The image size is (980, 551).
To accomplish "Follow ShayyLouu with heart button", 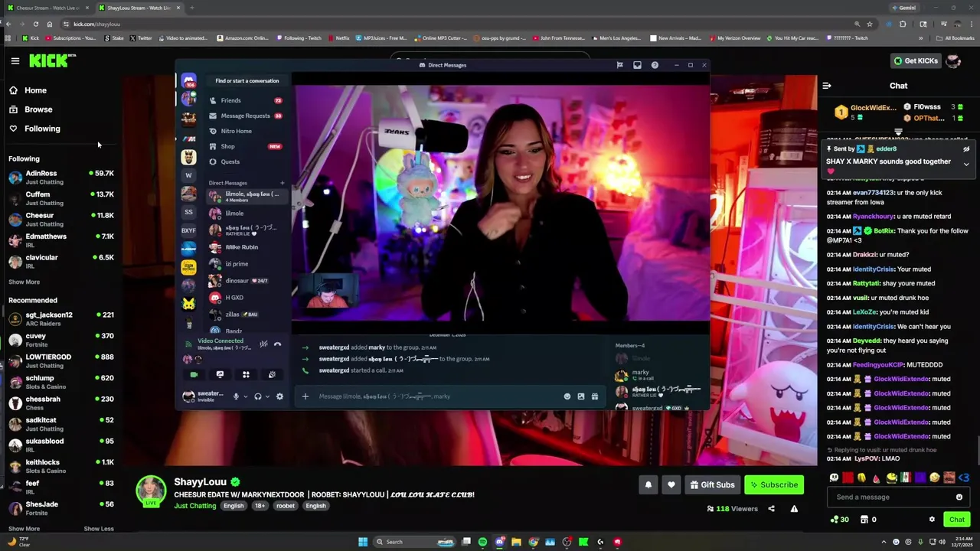I will 671,484.
